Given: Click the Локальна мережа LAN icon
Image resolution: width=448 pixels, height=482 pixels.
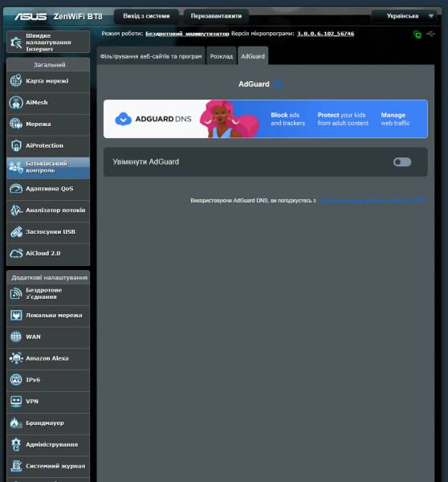Looking at the screenshot, I should [x=16, y=315].
